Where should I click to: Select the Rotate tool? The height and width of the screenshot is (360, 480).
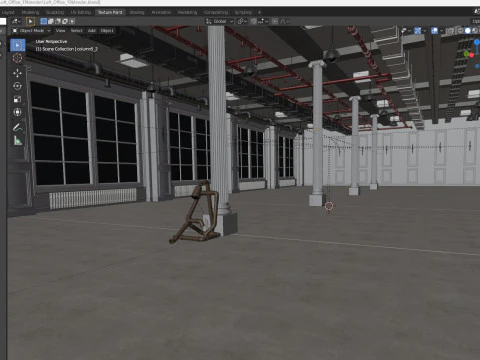17,86
